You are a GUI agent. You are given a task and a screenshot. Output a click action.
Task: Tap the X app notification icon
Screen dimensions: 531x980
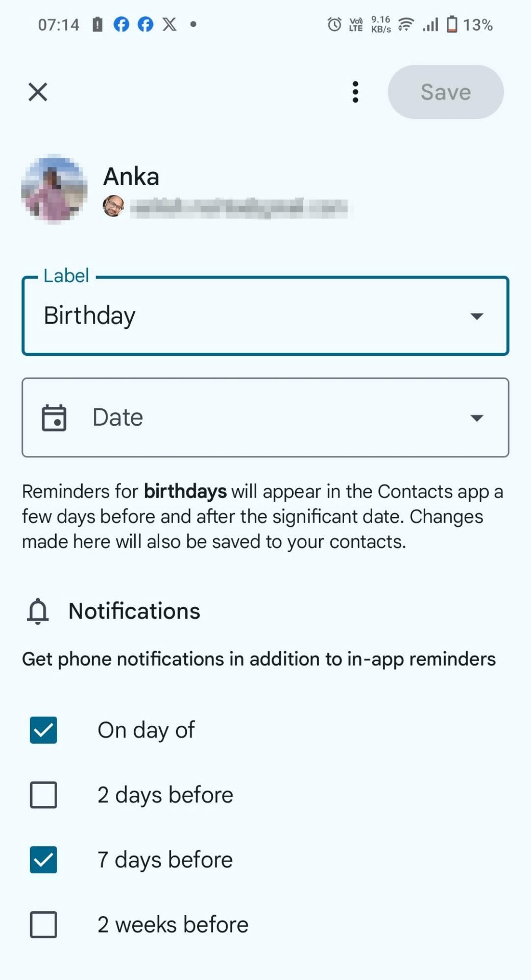[x=170, y=24]
